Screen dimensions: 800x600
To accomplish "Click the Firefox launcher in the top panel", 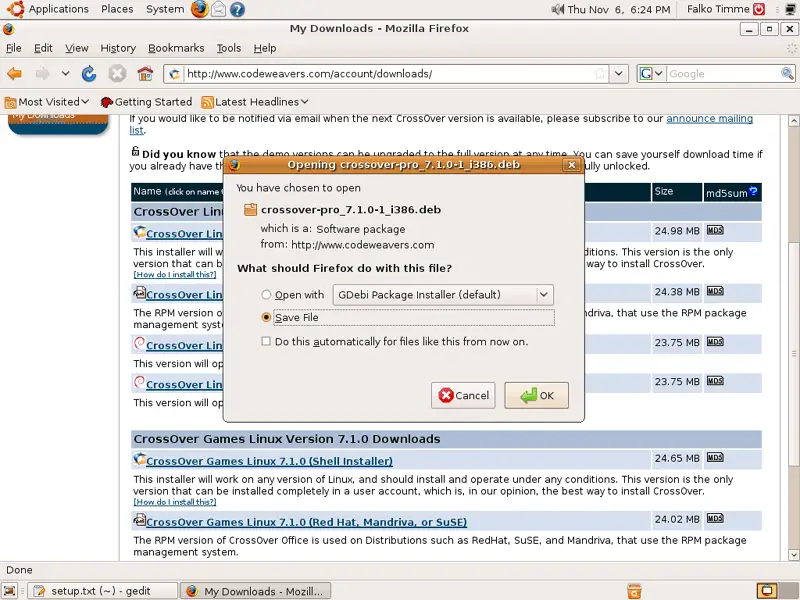I will (x=199, y=9).
